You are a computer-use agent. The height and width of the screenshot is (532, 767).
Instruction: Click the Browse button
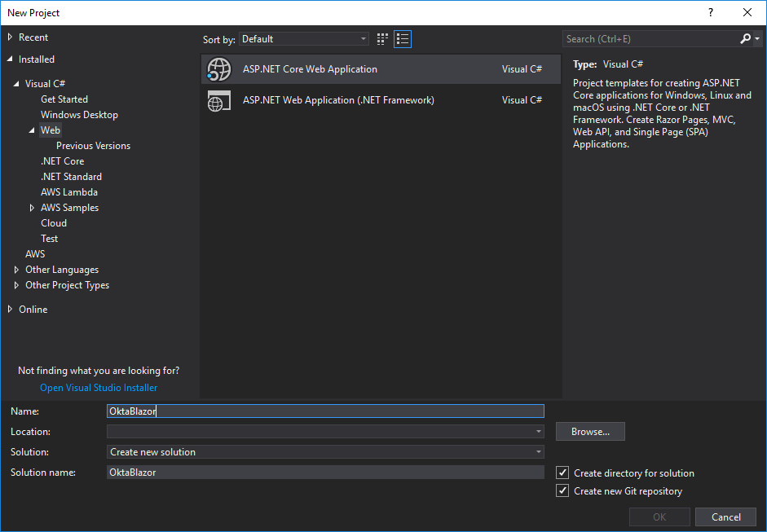pos(590,432)
